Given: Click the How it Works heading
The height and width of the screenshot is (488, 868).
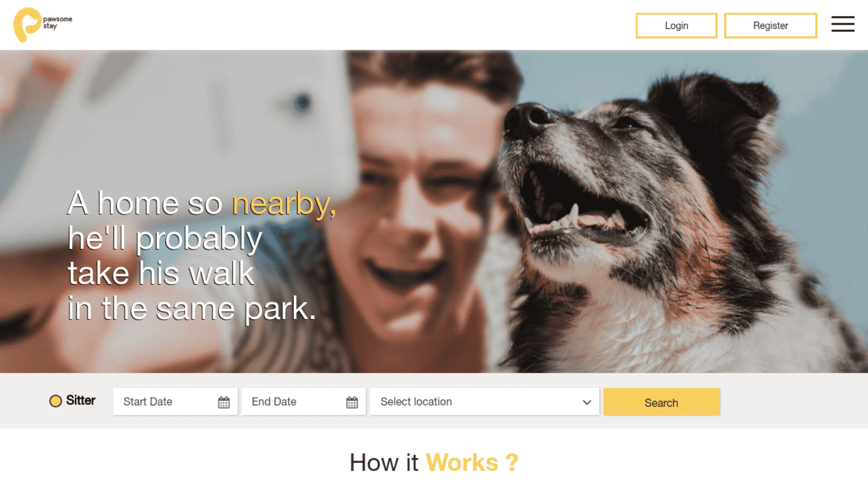Looking at the screenshot, I should pyautogui.click(x=434, y=463).
